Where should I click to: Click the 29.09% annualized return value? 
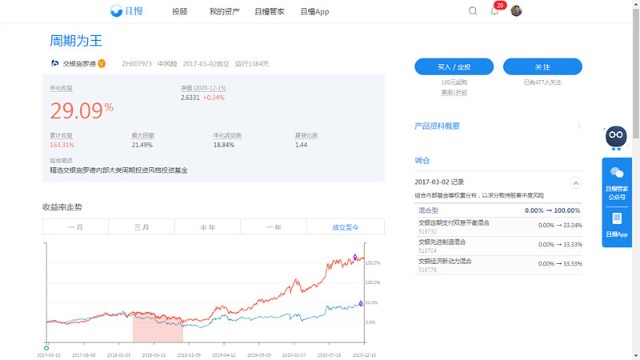coord(82,110)
